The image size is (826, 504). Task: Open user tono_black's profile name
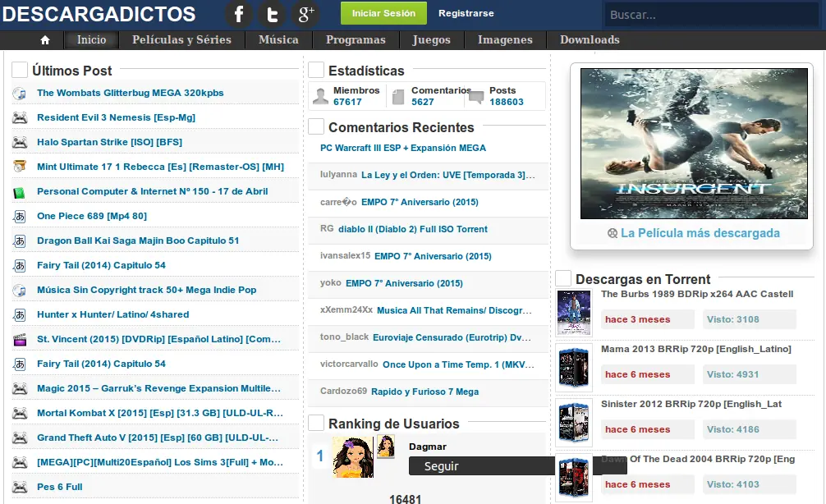tap(345, 337)
